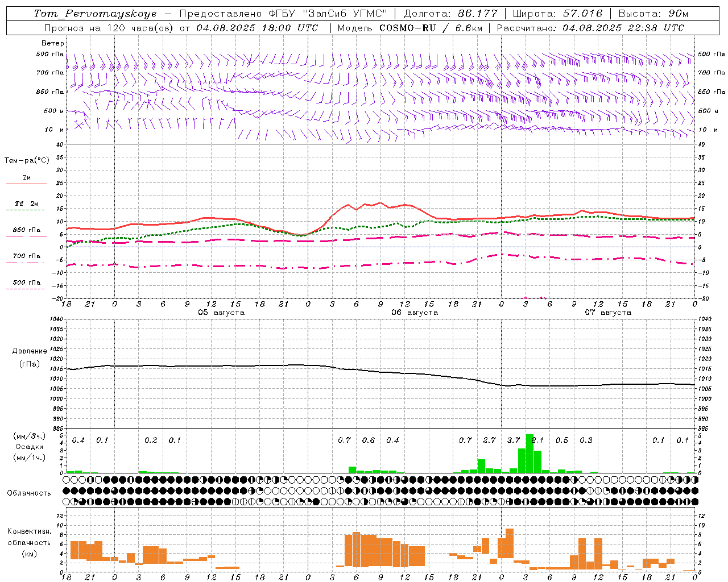Click the longitude value "Долгота: 86.177"
728x582 pixels.
click(450, 14)
